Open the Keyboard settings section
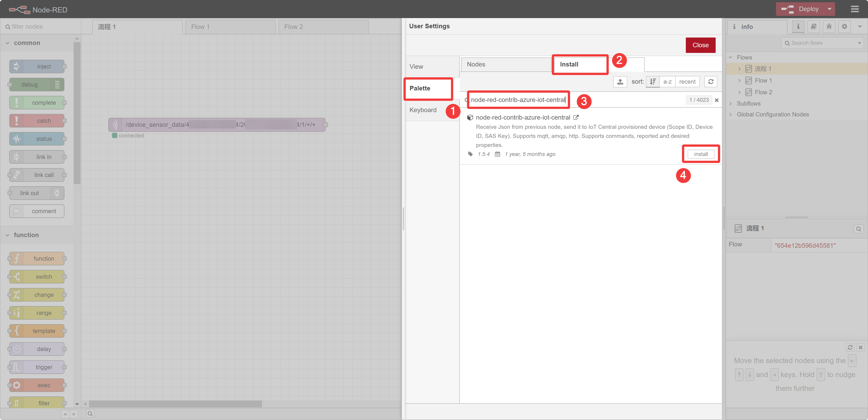The image size is (868, 420). tap(432, 110)
